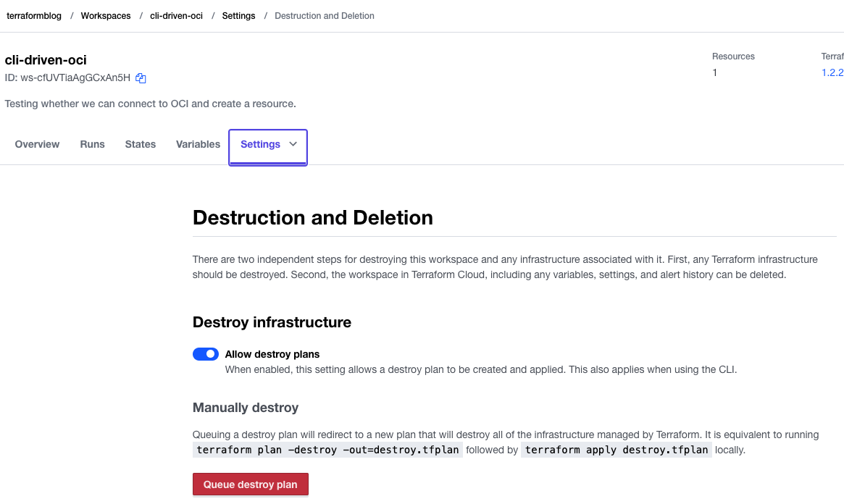Open the Workspaces breadcrumb link

[106, 16]
